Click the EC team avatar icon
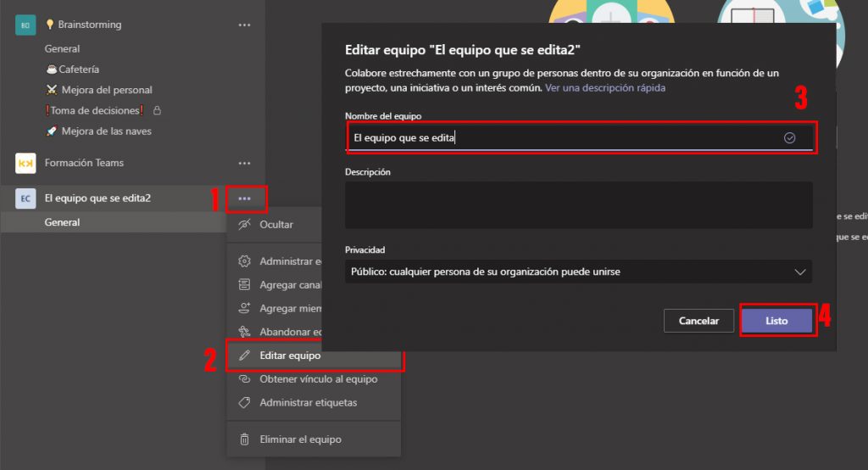 (25, 199)
